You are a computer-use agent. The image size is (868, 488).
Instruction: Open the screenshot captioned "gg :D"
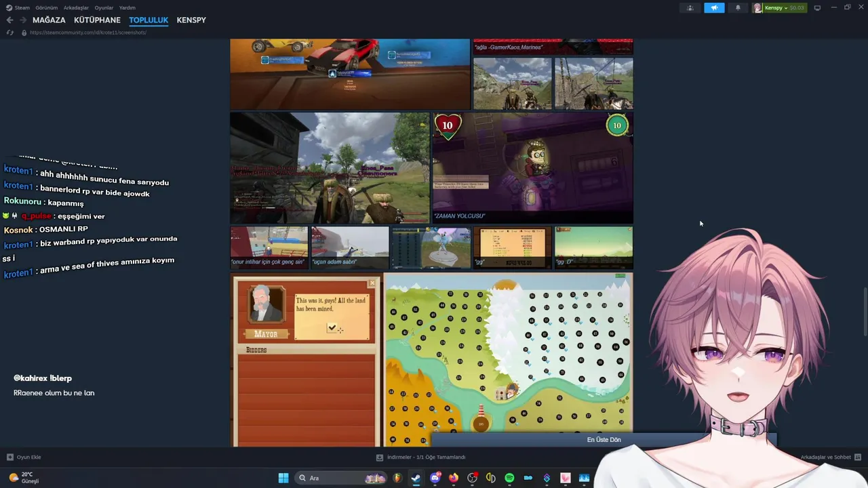594,248
